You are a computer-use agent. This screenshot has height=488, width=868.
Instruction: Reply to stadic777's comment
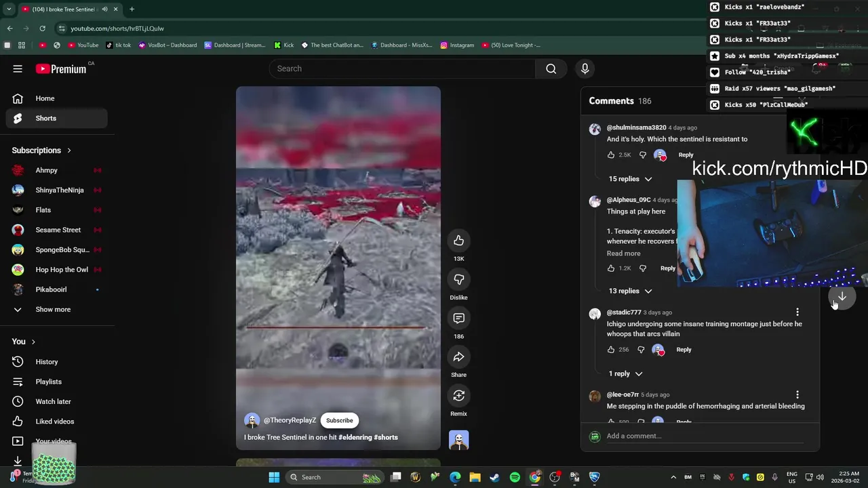point(684,350)
